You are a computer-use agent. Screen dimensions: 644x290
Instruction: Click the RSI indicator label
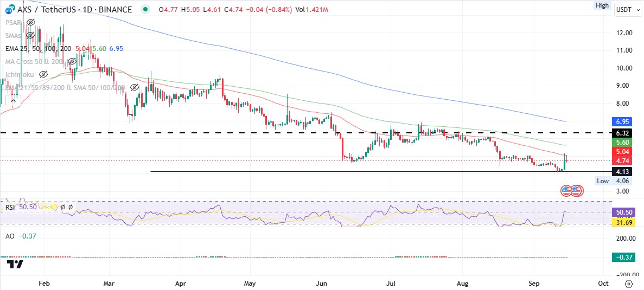coord(10,208)
